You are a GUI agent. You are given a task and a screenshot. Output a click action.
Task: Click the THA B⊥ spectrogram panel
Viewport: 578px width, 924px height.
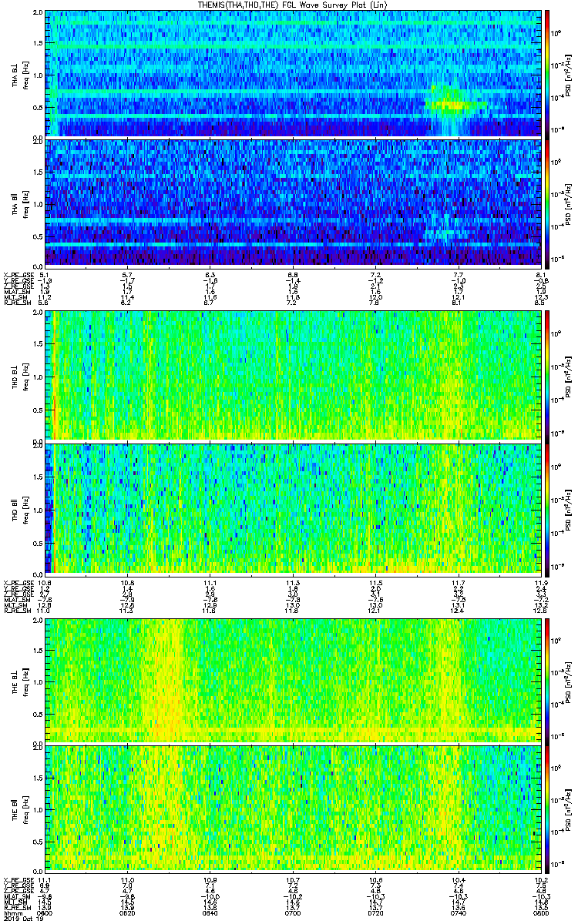292,73
